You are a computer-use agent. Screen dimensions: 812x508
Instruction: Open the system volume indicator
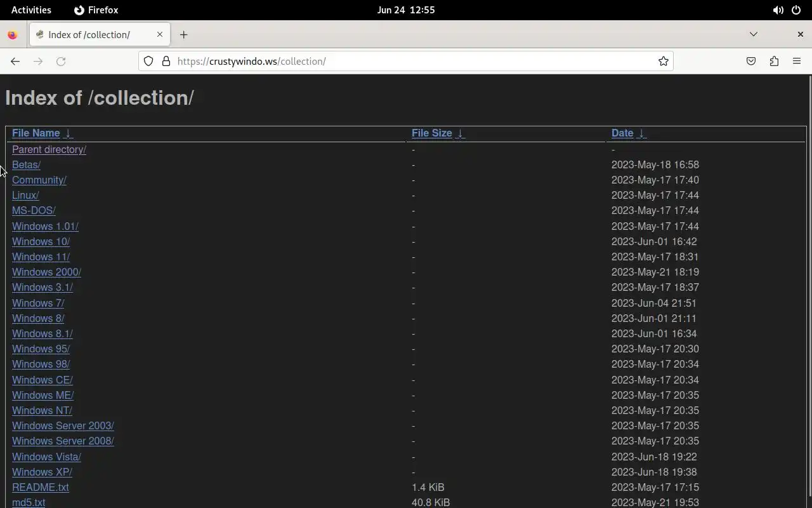coord(778,10)
